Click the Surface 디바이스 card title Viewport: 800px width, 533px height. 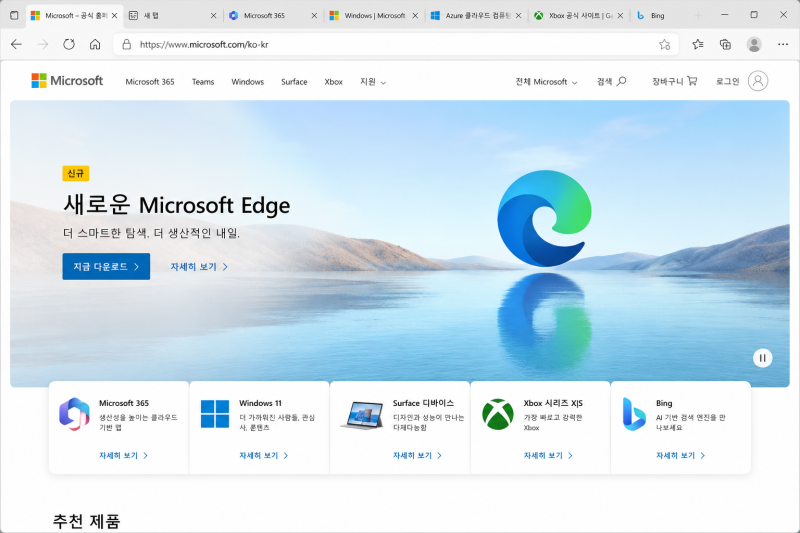423,403
